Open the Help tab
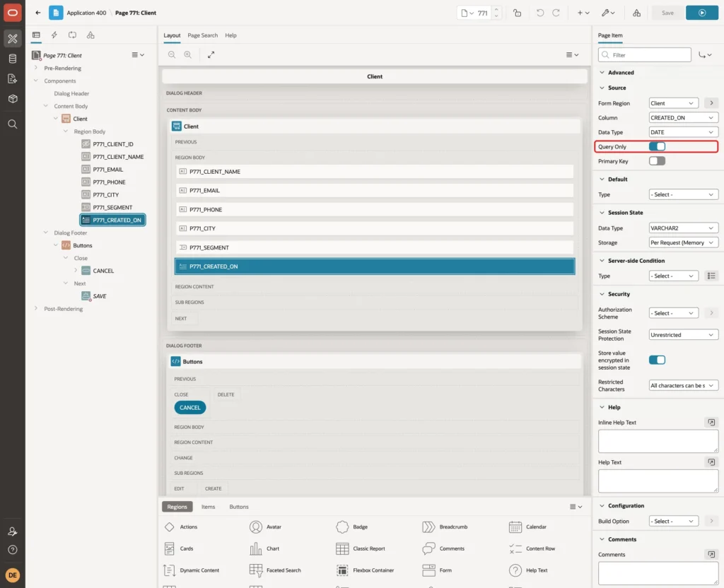The width and height of the screenshot is (724, 588). pos(231,35)
